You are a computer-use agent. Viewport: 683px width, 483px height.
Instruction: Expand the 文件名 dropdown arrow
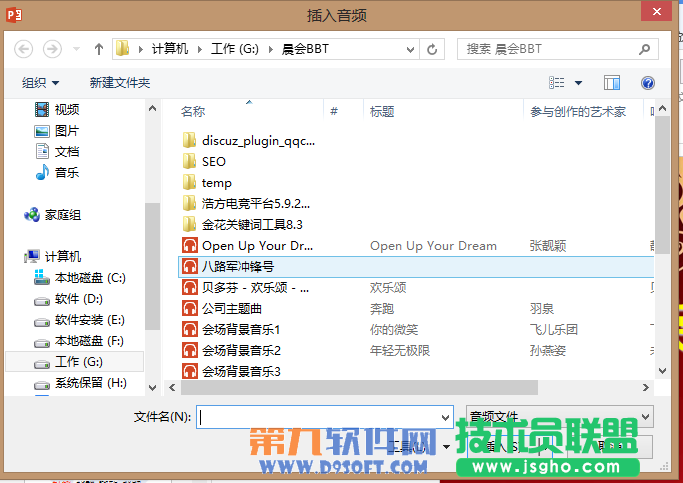click(x=445, y=418)
